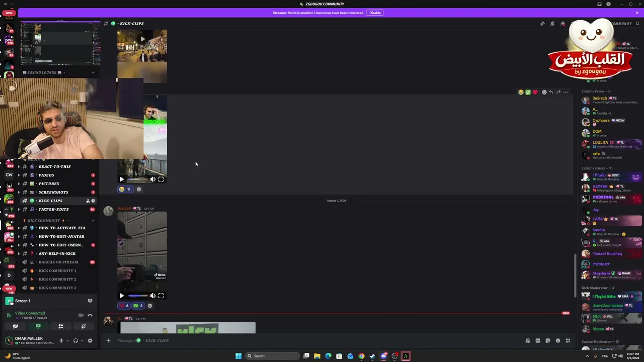
Task: Toggle the reaction with count 6
Action: 124,306
